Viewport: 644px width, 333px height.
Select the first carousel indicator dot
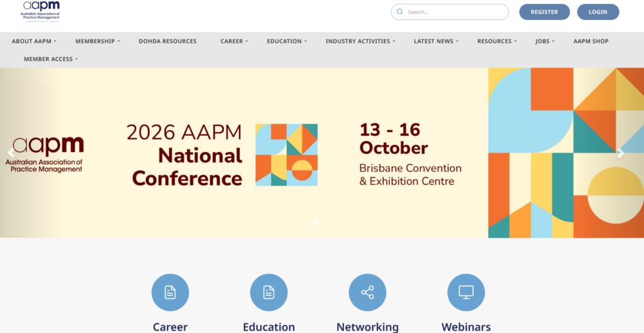315,222
